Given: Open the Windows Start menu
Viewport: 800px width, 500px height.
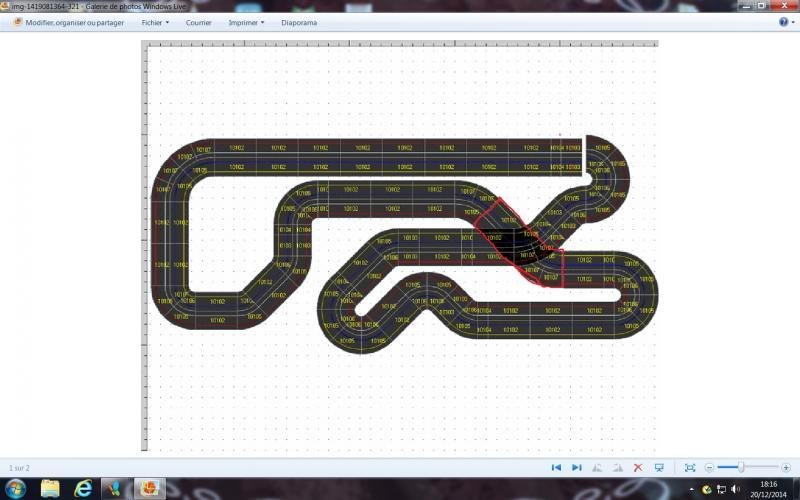Looking at the screenshot, I should coord(16,488).
